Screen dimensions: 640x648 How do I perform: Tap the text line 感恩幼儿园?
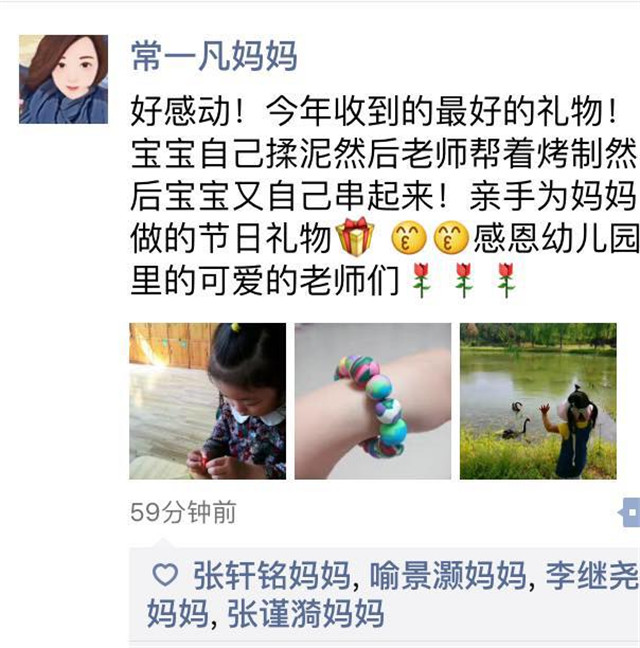pyautogui.click(x=556, y=238)
